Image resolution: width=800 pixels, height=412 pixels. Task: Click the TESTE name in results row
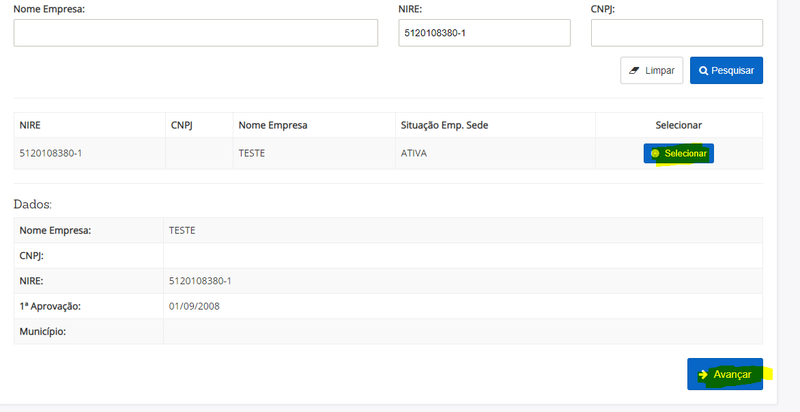252,153
